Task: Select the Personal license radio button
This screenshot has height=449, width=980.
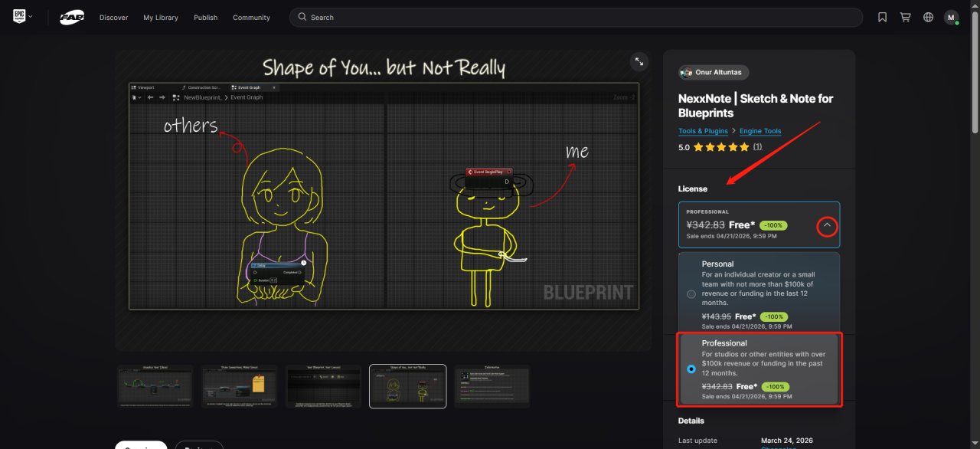Action: click(x=691, y=294)
